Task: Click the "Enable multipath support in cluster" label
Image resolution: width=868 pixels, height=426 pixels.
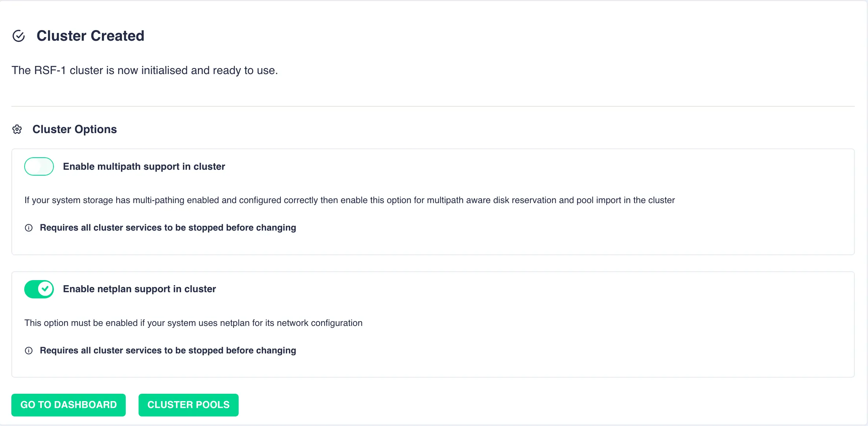Action: [x=144, y=166]
